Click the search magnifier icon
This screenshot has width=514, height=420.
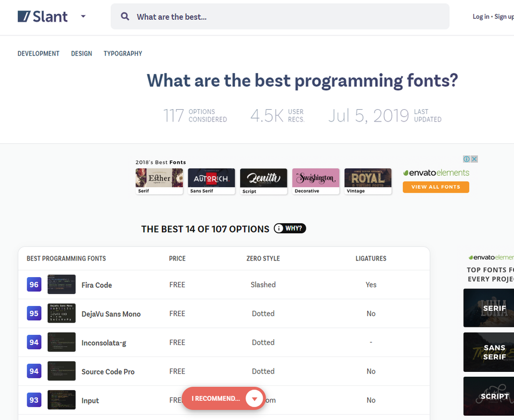click(125, 17)
